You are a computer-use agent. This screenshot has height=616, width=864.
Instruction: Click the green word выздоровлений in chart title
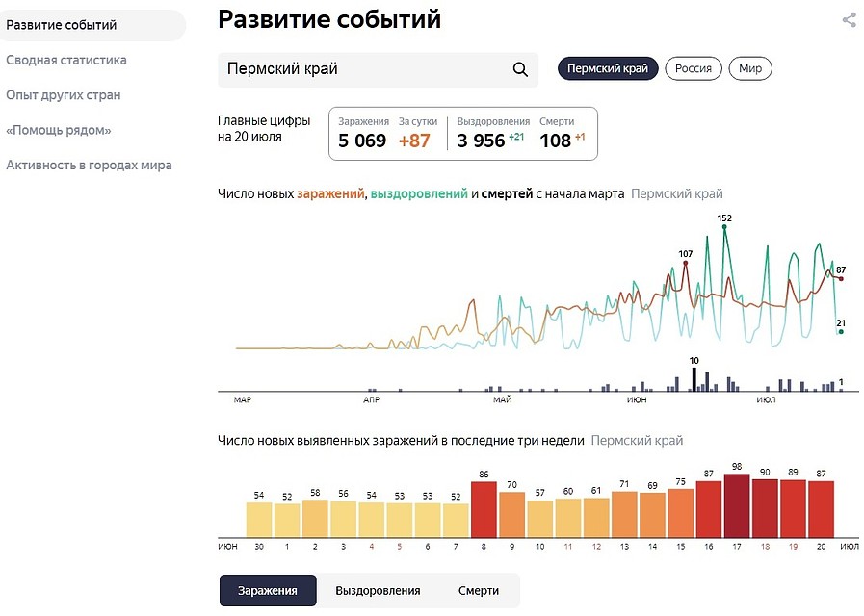(419, 193)
